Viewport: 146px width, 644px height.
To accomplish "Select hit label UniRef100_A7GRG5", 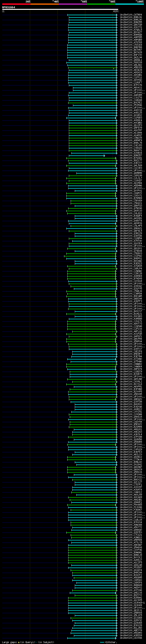I will (x=131, y=266).
